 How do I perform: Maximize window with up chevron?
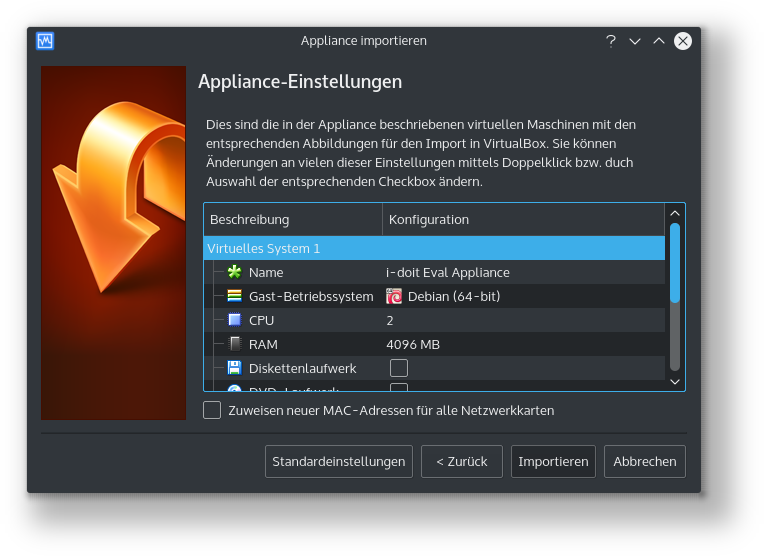[x=659, y=41]
